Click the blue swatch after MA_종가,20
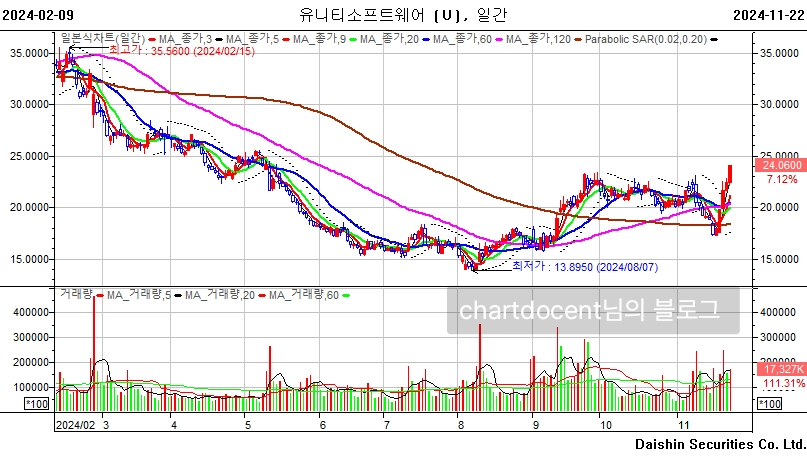The height and width of the screenshot is (456, 807). (x=426, y=40)
